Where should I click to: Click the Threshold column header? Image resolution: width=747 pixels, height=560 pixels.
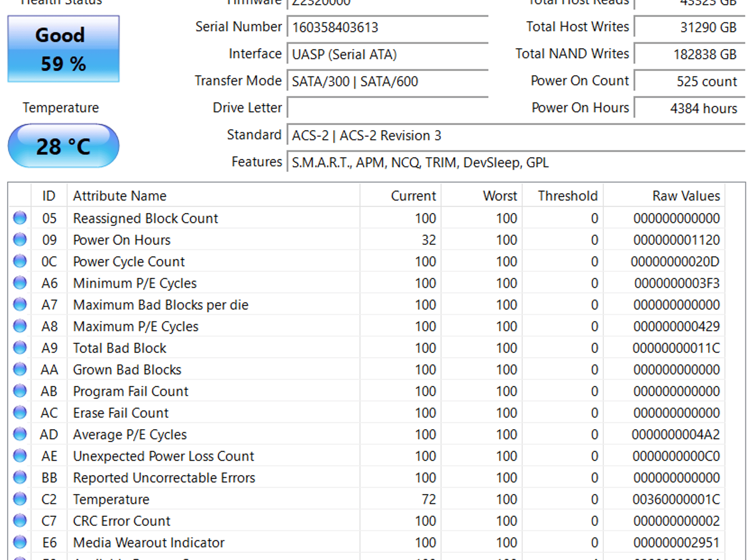[562, 196]
